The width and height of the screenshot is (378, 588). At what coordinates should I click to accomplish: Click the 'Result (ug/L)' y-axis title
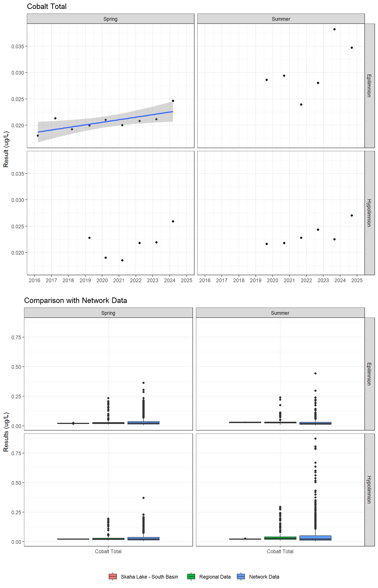[6, 149]
